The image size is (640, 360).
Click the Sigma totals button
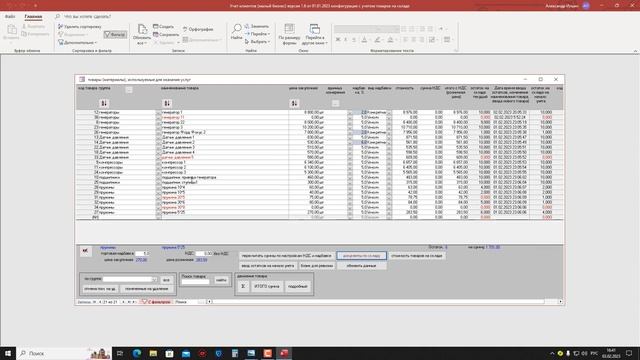[243, 287]
